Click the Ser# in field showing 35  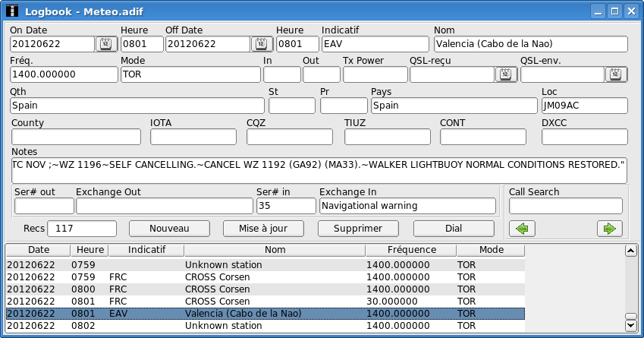tap(286, 206)
